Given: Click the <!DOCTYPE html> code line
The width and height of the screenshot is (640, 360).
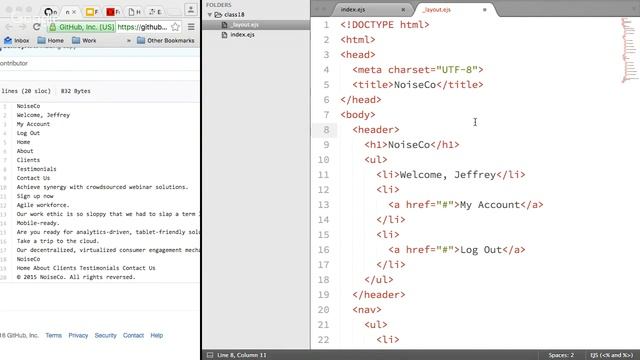Looking at the screenshot, I should (384, 25).
